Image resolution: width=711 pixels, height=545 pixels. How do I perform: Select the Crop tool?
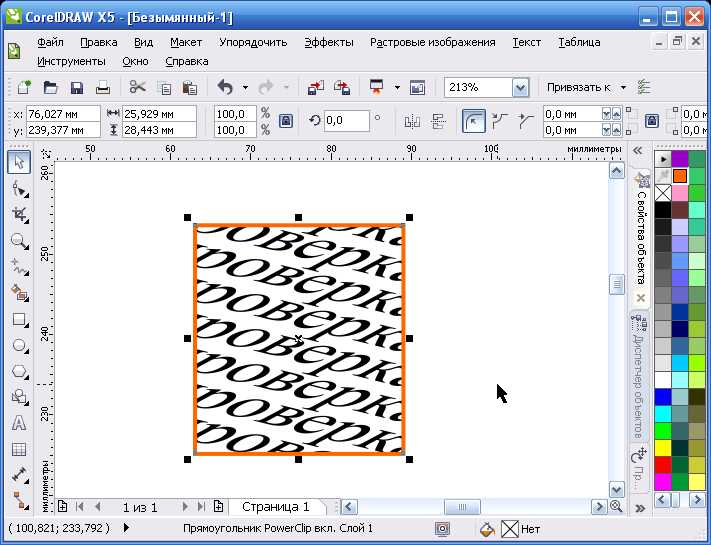pyautogui.click(x=19, y=214)
